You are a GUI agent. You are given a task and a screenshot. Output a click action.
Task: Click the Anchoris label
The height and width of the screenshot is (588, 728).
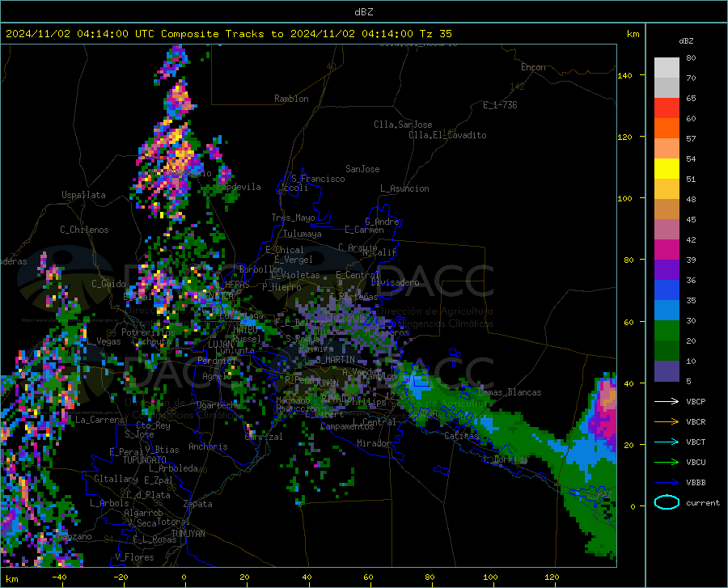click(x=208, y=447)
